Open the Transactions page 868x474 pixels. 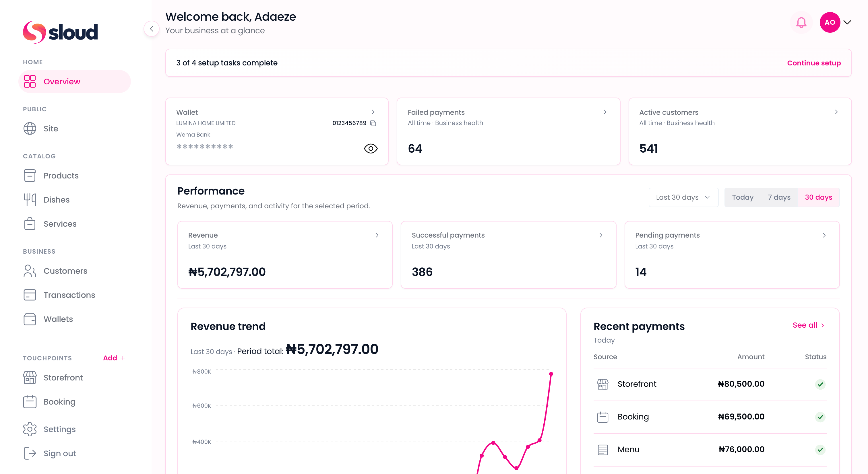[x=69, y=295]
